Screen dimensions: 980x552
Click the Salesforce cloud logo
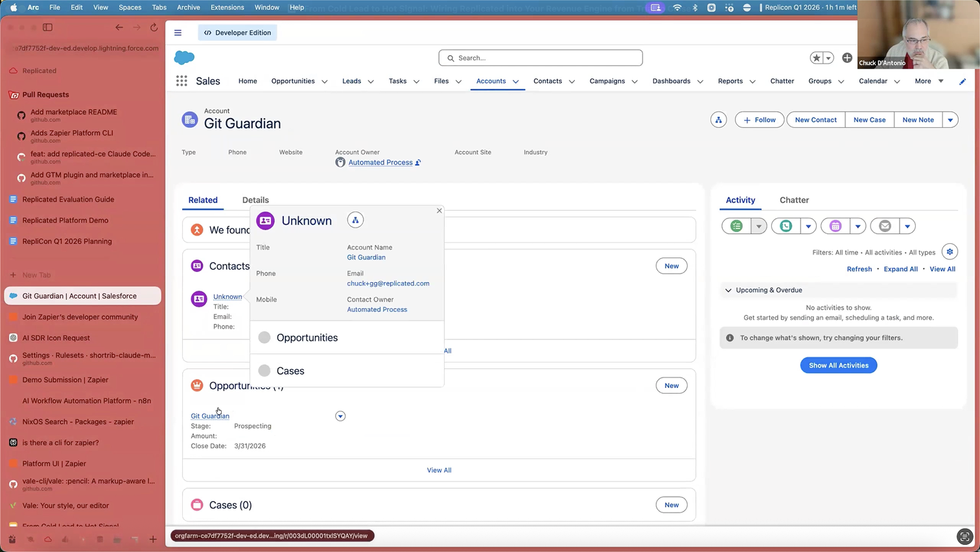pyautogui.click(x=185, y=58)
